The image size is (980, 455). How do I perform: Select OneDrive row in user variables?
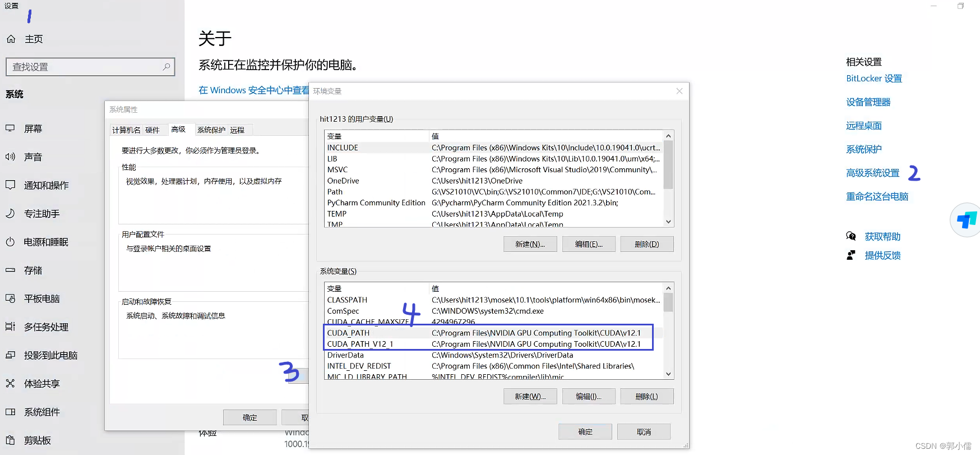(493, 181)
